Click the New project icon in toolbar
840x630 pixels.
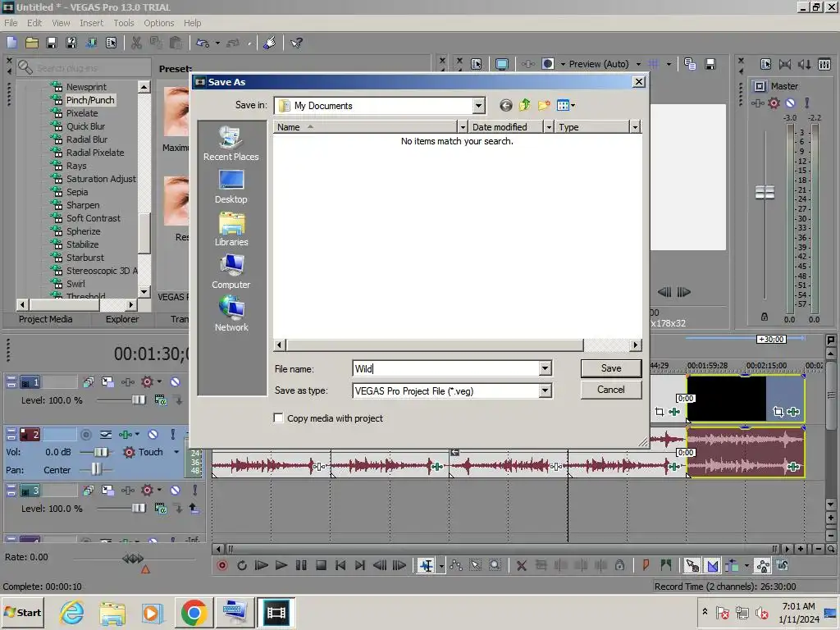point(11,43)
